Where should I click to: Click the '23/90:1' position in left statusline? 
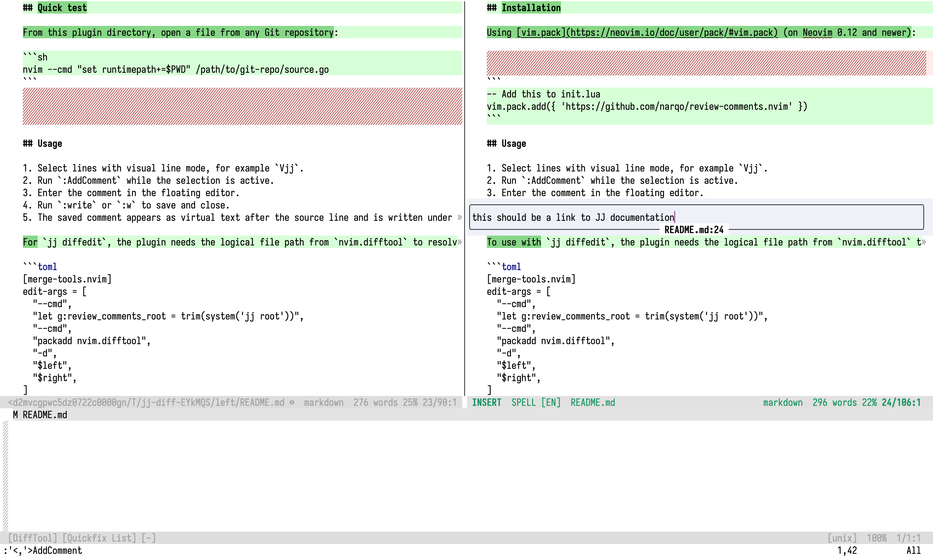point(439,403)
